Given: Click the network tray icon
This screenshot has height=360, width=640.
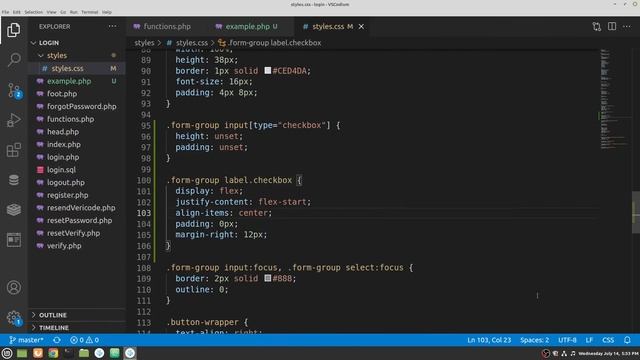Looking at the screenshot, I should tap(564, 353).
